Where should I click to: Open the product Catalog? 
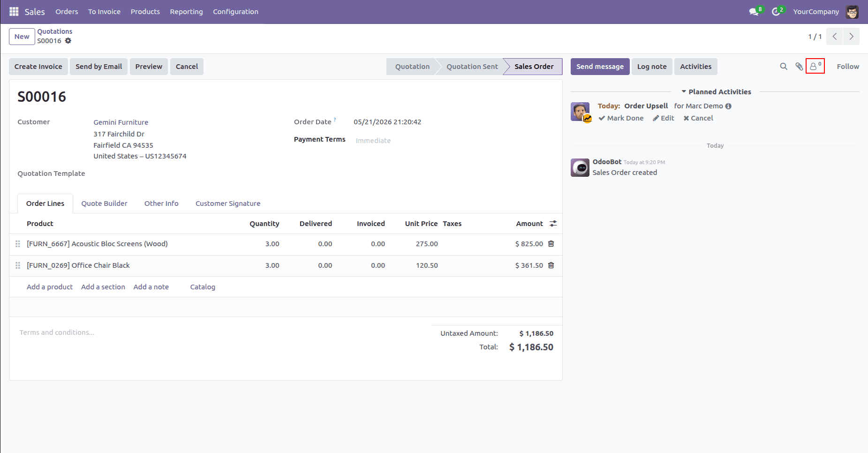[x=203, y=287]
